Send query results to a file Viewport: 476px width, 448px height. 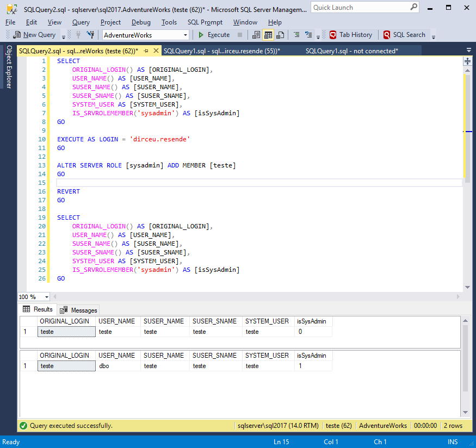280,35
